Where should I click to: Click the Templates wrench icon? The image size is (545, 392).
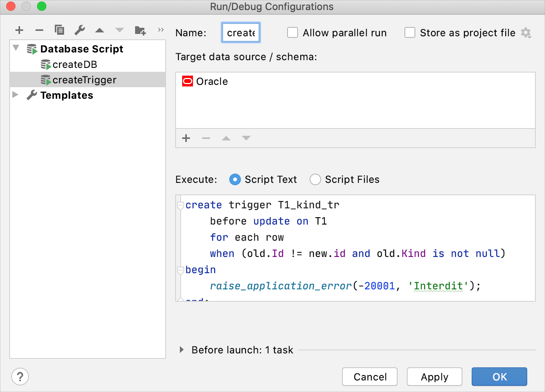32,95
